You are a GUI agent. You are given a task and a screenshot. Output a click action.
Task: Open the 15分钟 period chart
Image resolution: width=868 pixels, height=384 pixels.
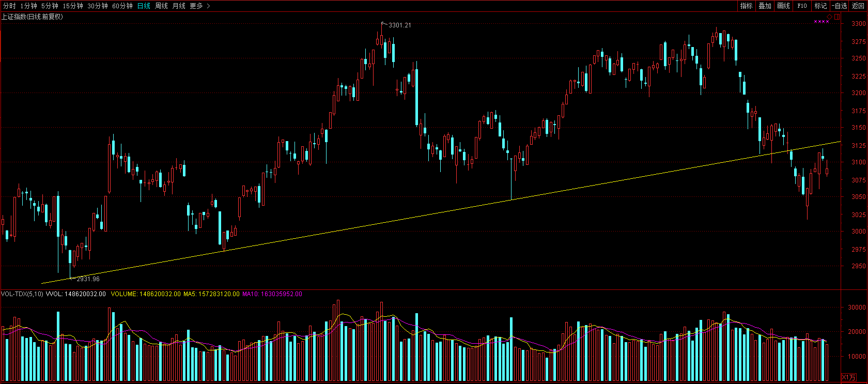click(73, 6)
